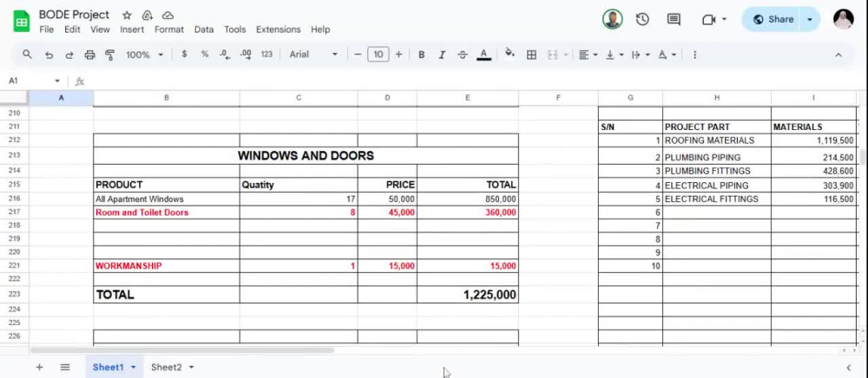Format cell as percent
This screenshot has height=378, width=868.
click(x=205, y=54)
